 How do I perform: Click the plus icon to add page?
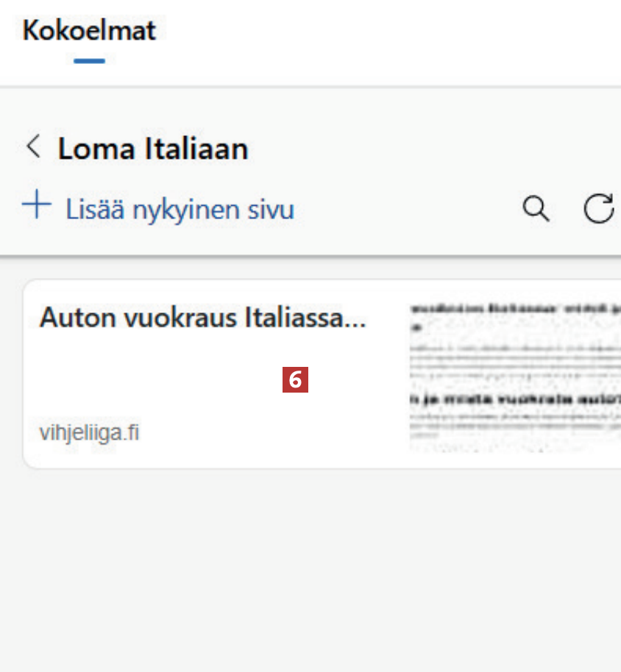(x=37, y=206)
